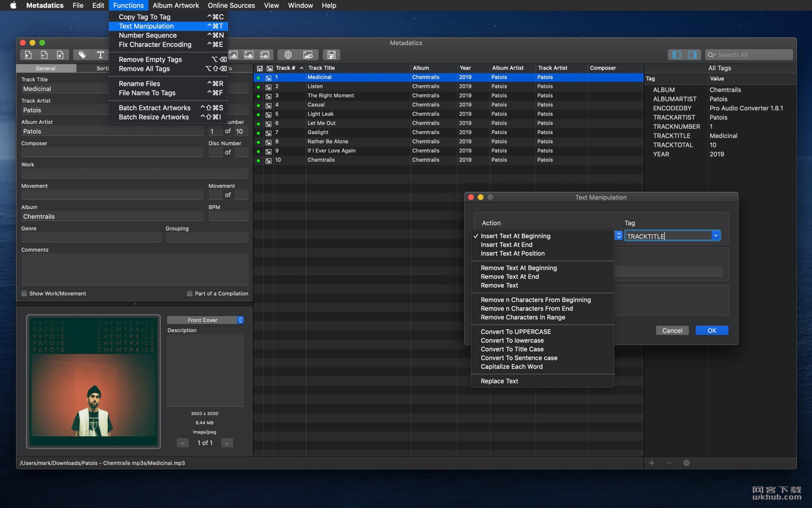Image resolution: width=812 pixels, height=508 pixels.
Task: Enable Show Work/Movement checkbox
Action: pos(24,294)
